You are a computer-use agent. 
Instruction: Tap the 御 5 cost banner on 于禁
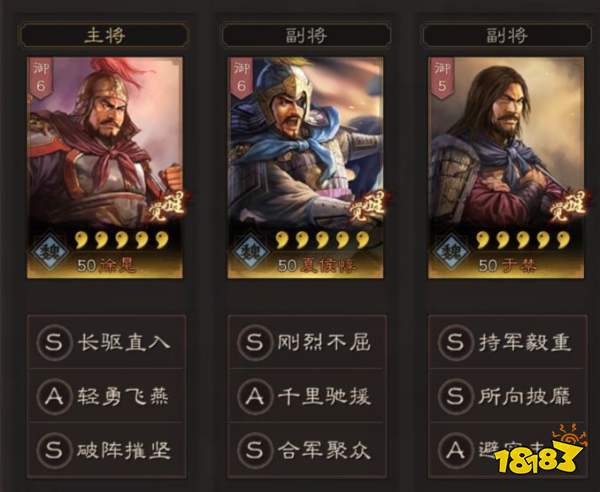tap(442, 78)
